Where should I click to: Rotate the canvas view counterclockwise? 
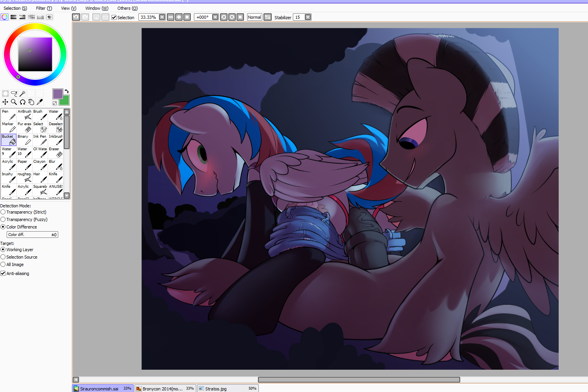point(224,17)
